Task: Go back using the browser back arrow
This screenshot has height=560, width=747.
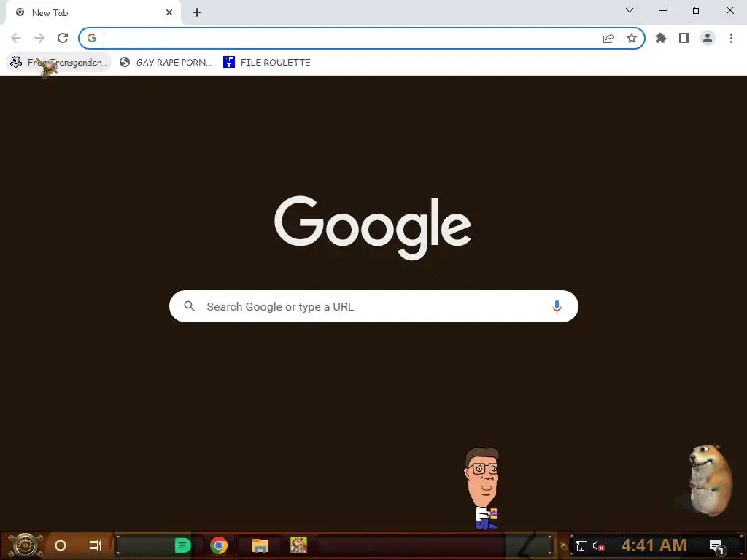Action: pyautogui.click(x=16, y=38)
